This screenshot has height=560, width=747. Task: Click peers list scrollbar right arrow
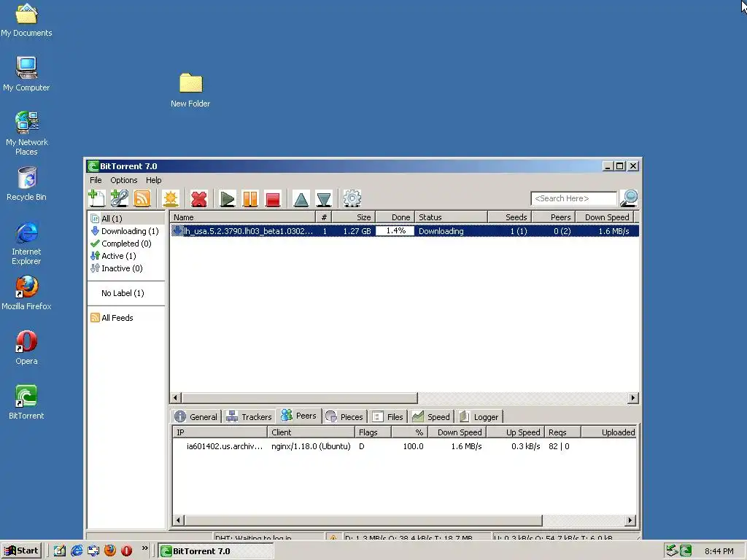coord(630,520)
